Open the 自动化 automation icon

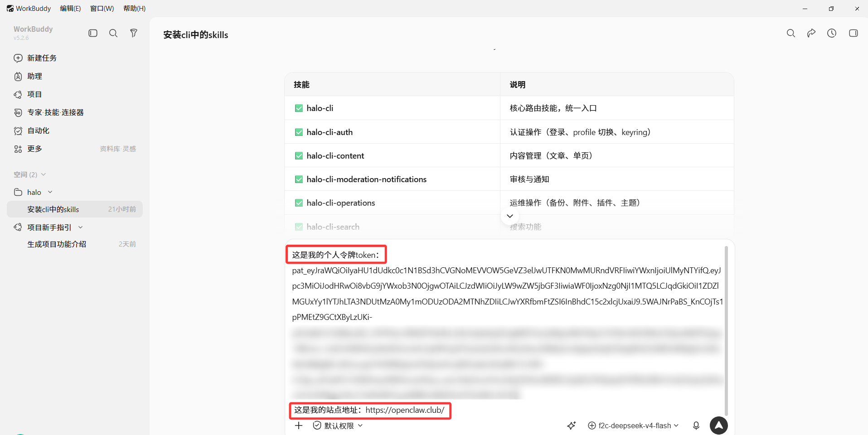(18, 130)
